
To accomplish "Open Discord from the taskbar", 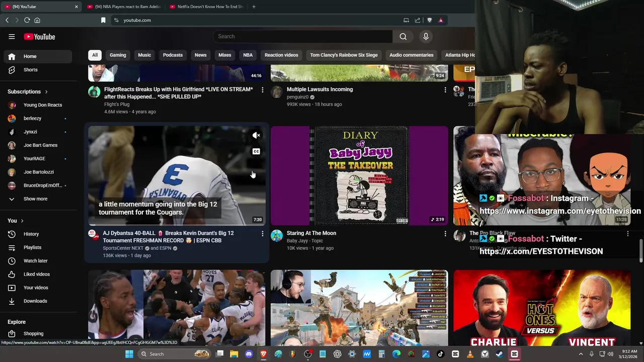I will [x=249, y=354].
